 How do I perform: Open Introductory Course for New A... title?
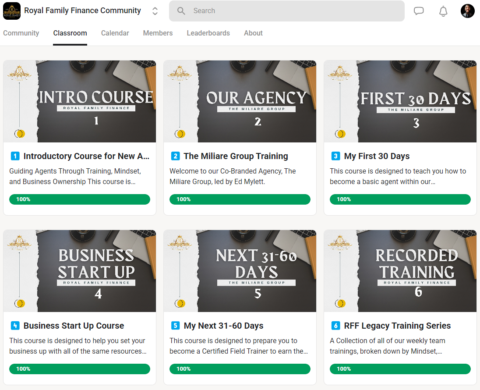click(x=86, y=156)
